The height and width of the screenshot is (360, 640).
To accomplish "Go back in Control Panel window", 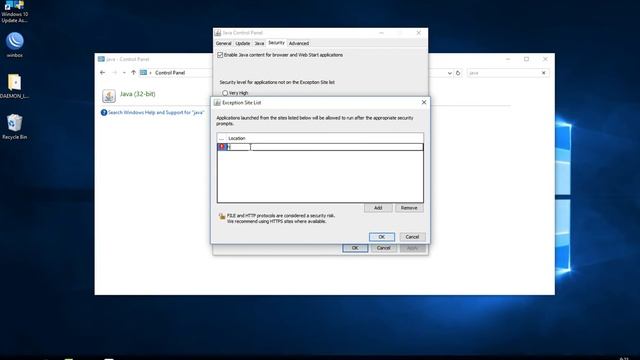I will (x=102, y=73).
